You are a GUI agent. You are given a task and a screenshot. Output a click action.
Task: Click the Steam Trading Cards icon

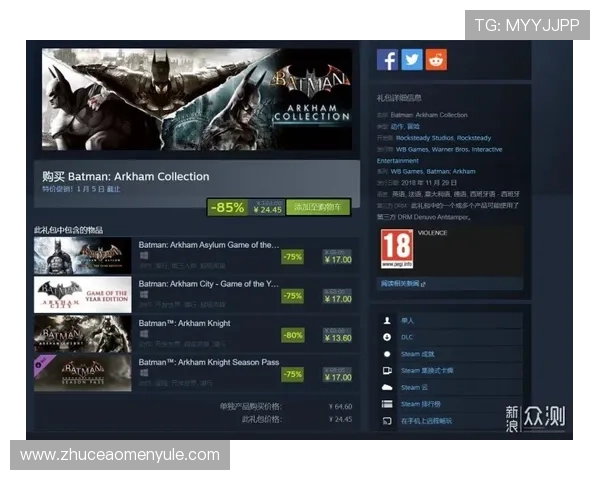pyautogui.click(x=387, y=371)
